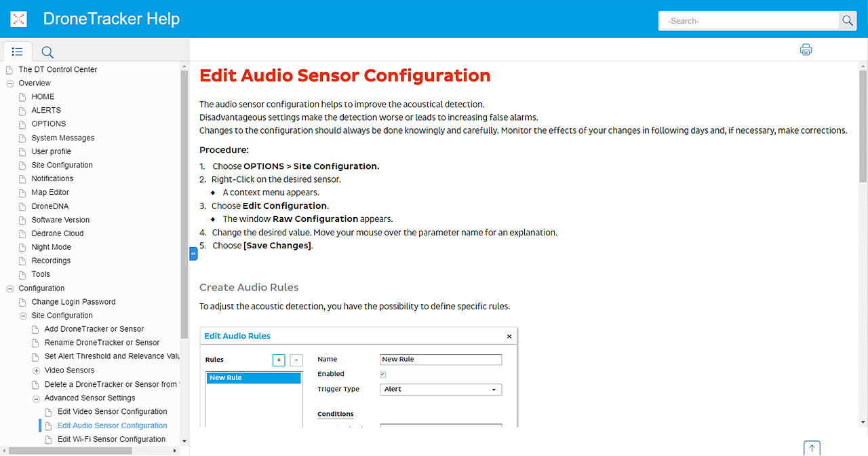The image size is (868, 456).
Task: Click page icon beside Software Version
Action: [x=22, y=221]
